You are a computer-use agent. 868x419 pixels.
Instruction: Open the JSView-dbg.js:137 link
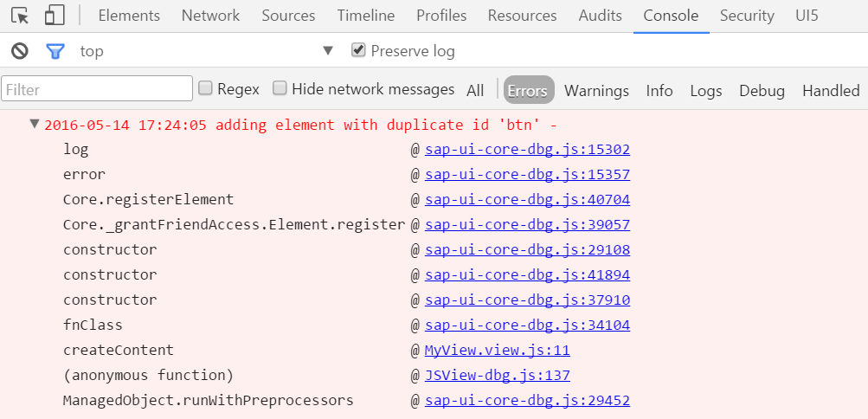[497, 375]
